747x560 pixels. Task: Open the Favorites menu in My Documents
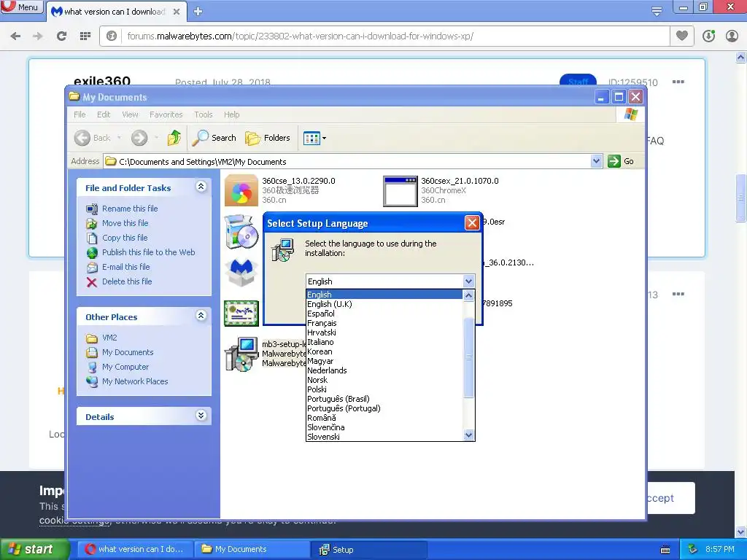click(x=166, y=114)
